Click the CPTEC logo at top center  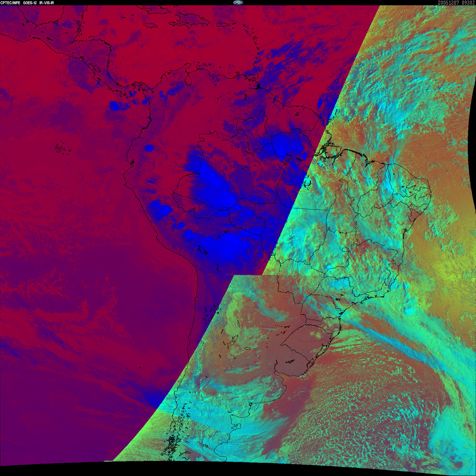238,3
